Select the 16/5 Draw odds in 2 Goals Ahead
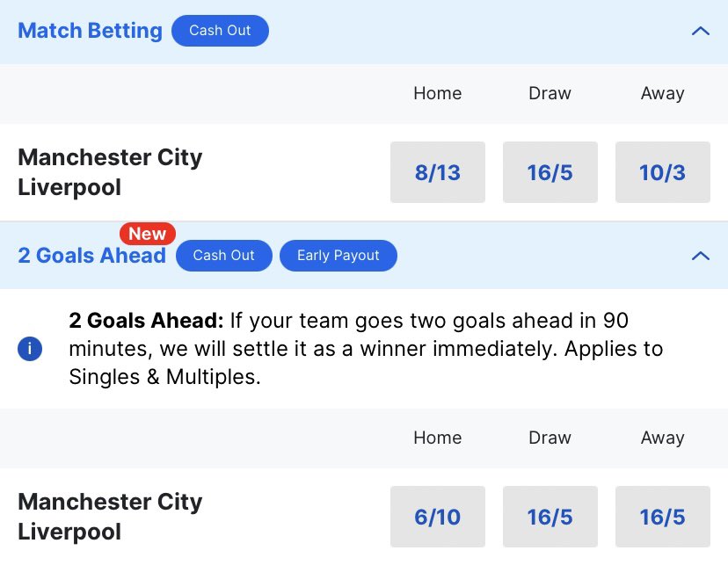The height and width of the screenshot is (565, 728). [x=550, y=517]
